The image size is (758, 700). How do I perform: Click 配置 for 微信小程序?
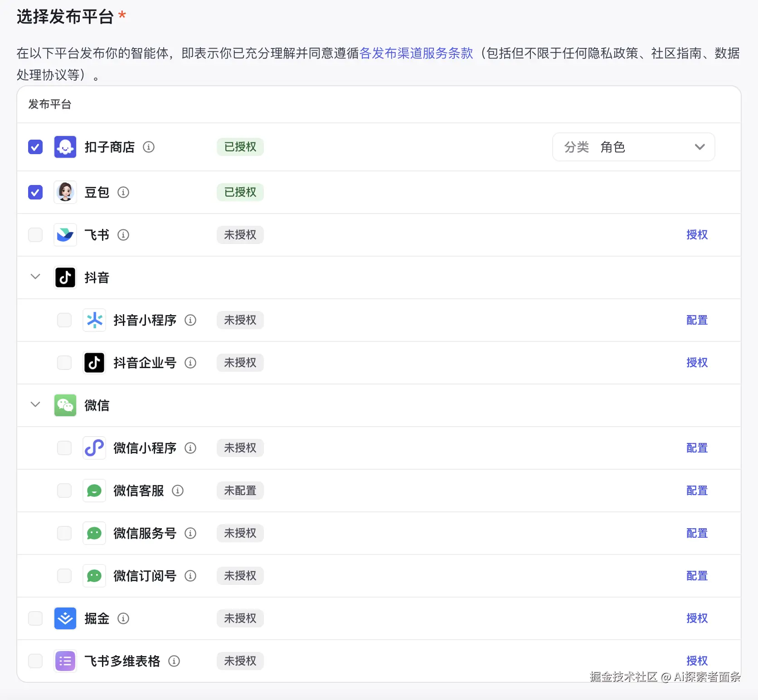click(x=697, y=448)
